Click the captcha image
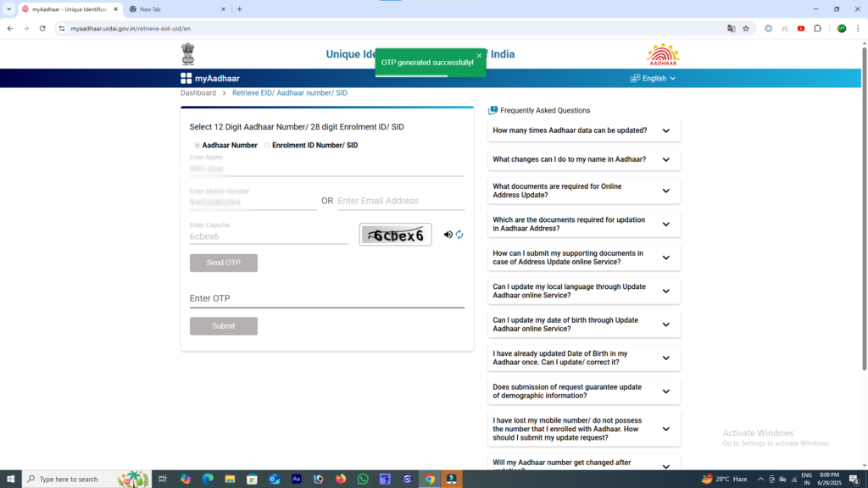This screenshot has width=868, height=488. point(395,235)
